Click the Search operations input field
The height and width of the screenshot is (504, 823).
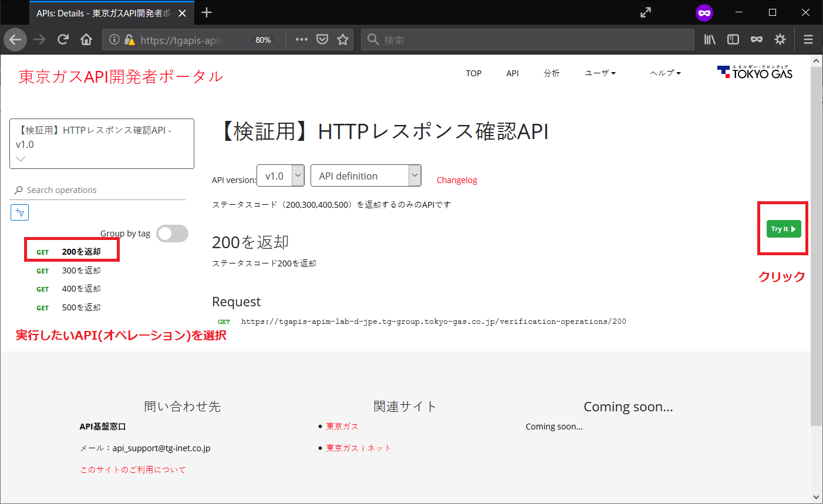pyautogui.click(x=97, y=190)
